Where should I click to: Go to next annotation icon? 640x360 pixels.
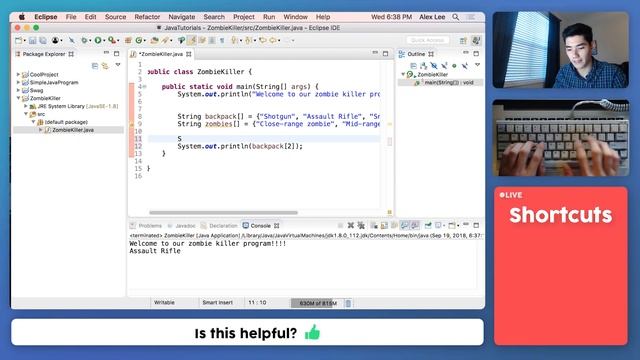click(x=234, y=40)
